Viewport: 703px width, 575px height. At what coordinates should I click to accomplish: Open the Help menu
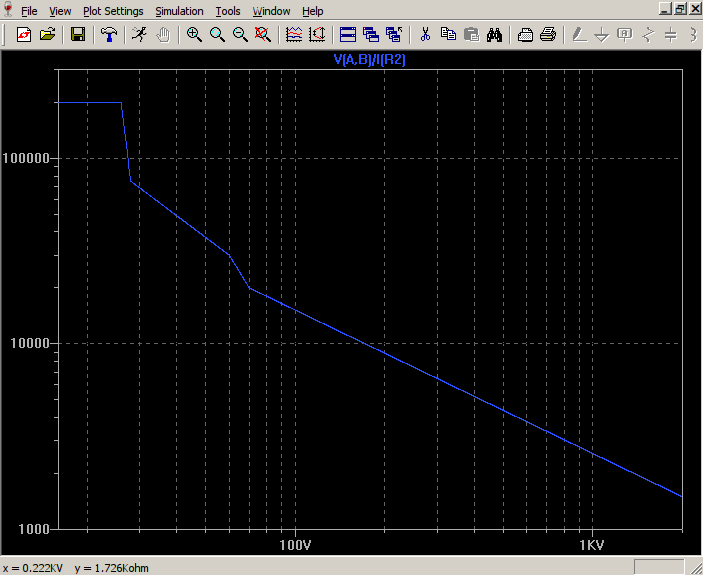tap(312, 11)
